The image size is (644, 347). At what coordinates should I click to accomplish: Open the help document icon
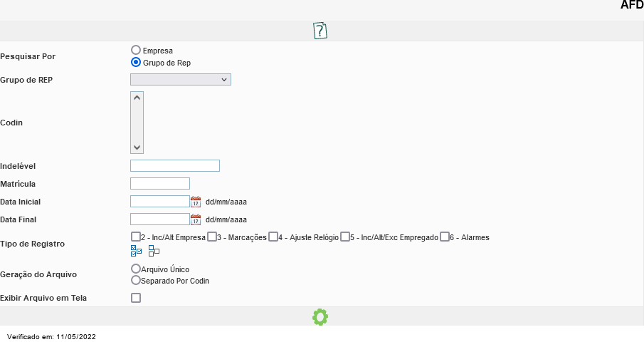point(320,31)
